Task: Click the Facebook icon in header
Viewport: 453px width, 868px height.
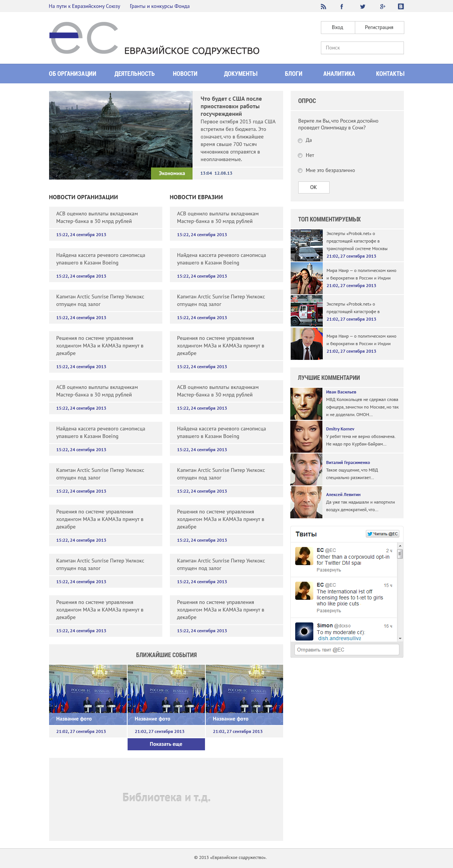Action: click(x=342, y=6)
